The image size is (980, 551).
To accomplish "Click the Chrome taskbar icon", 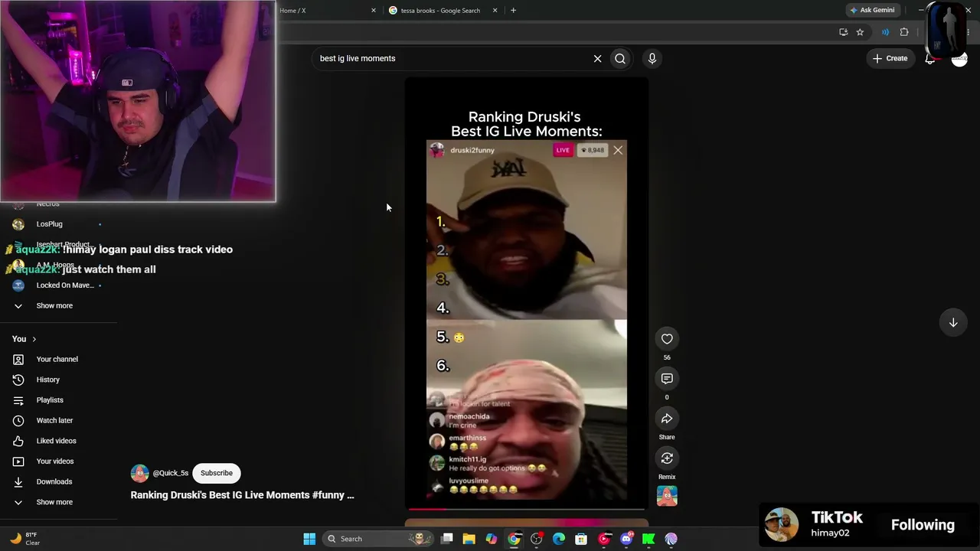I will pos(514,539).
